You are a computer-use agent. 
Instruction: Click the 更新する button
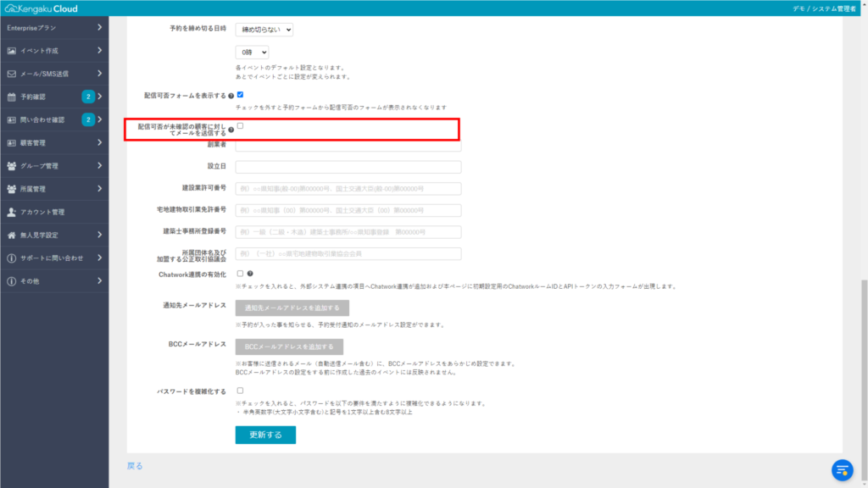[x=265, y=435]
